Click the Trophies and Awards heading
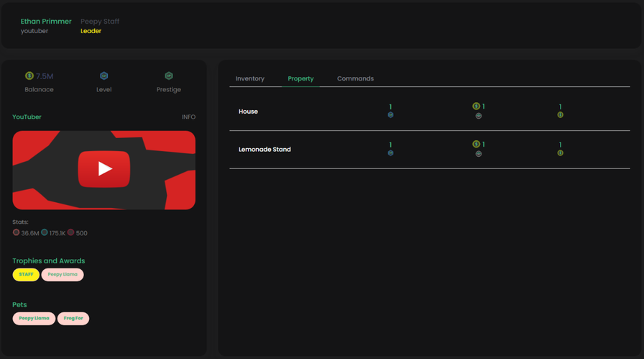Viewport: 644px width, 359px height. (48, 261)
